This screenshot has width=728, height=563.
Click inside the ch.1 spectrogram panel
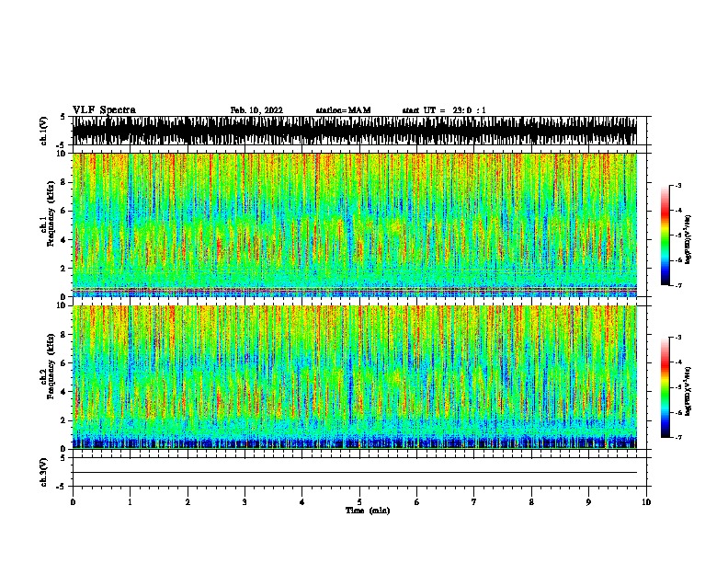(x=355, y=224)
